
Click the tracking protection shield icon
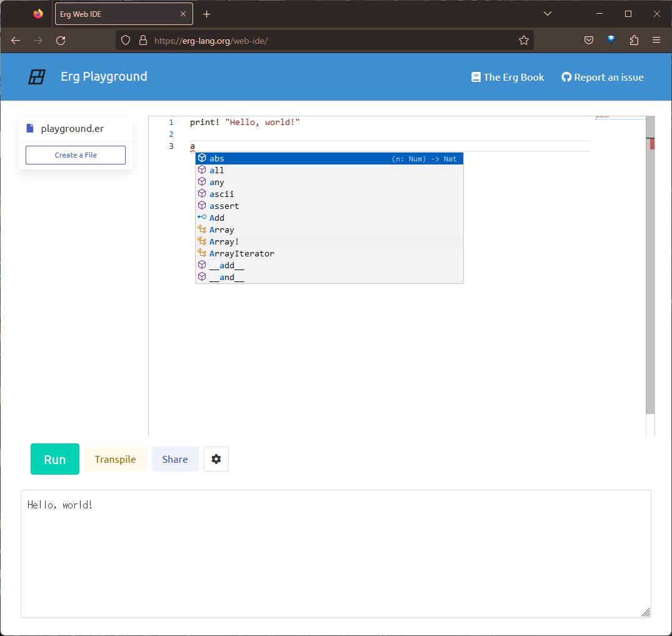[x=126, y=40]
